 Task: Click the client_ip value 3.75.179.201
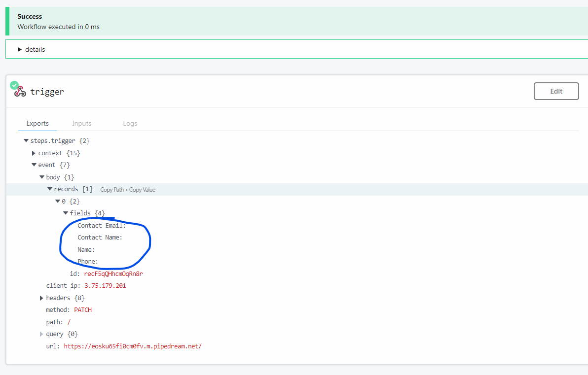pos(105,286)
